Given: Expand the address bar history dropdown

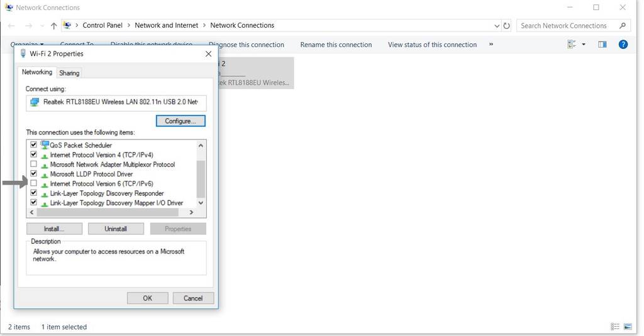Looking at the screenshot, I should (497, 26).
